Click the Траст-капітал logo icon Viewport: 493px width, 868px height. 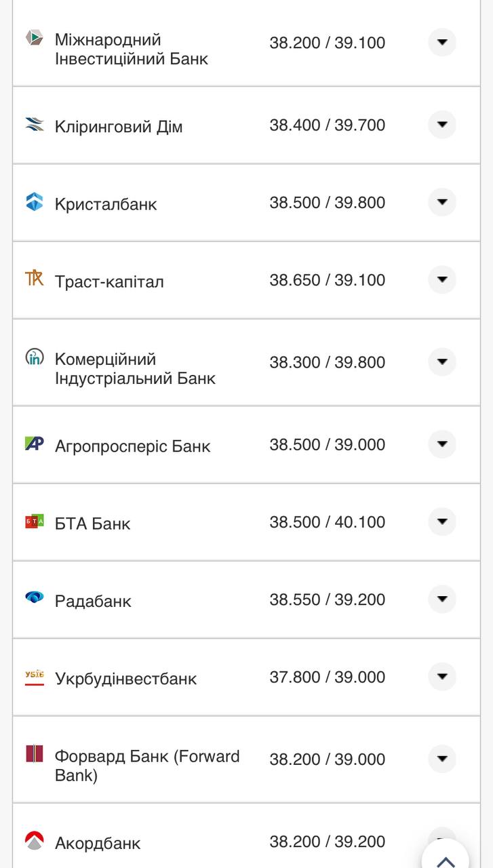[35, 278]
